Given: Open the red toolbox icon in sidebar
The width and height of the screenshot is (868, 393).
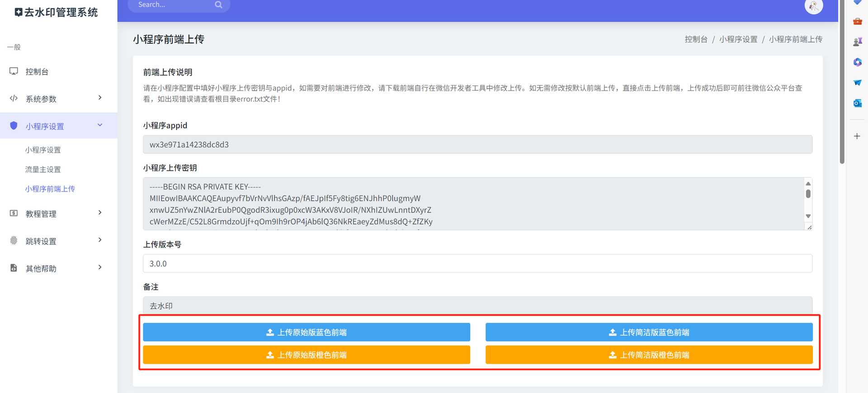Looking at the screenshot, I should (x=857, y=21).
